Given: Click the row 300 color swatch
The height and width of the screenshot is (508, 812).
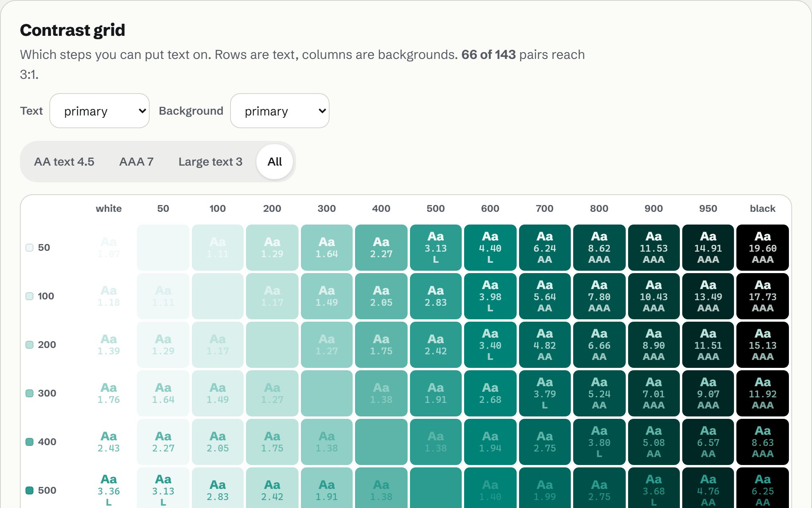Looking at the screenshot, I should coord(29,393).
